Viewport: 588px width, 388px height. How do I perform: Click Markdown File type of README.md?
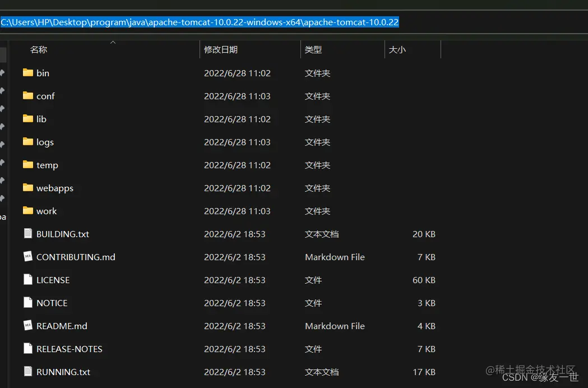335,326
